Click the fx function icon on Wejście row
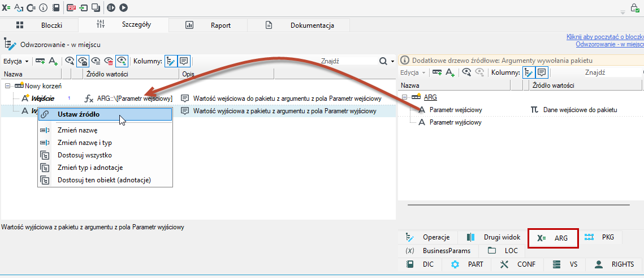Viewport: 644px width, 278px height. (x=89, y=99)
